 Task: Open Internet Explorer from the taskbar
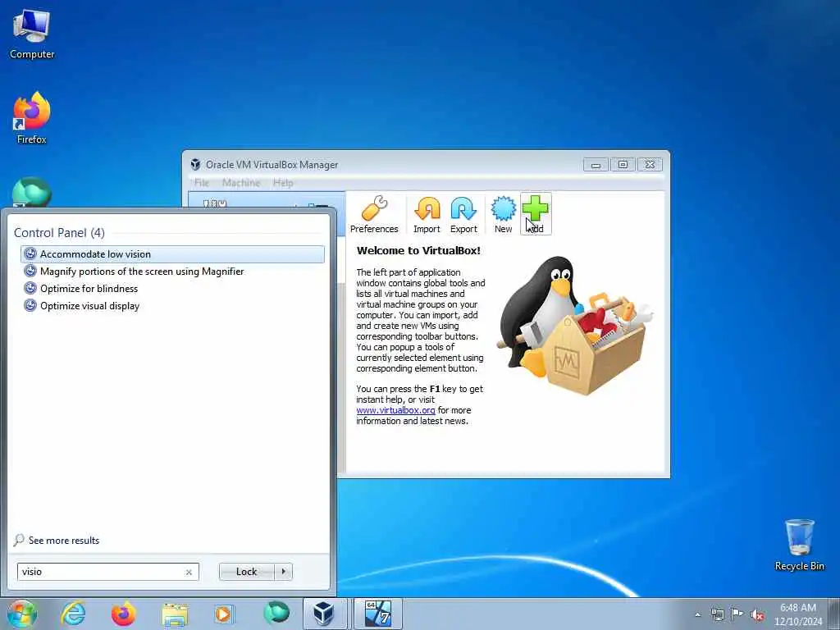73,614
